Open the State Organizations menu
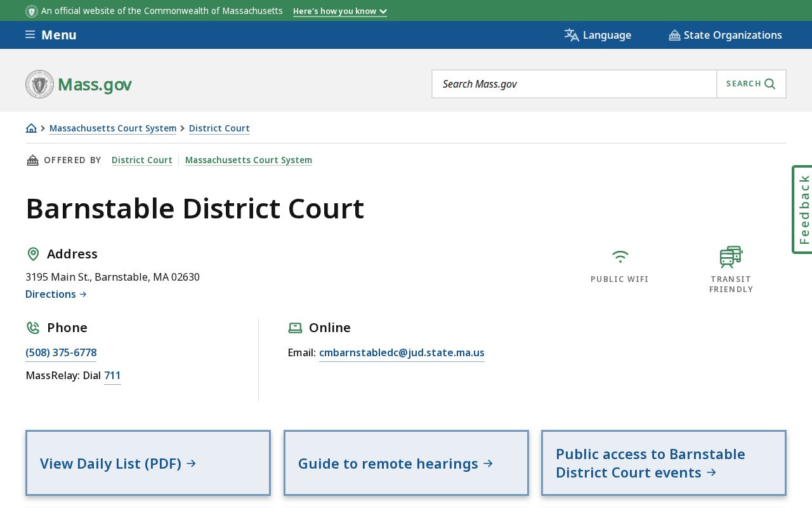 (725, 35)
